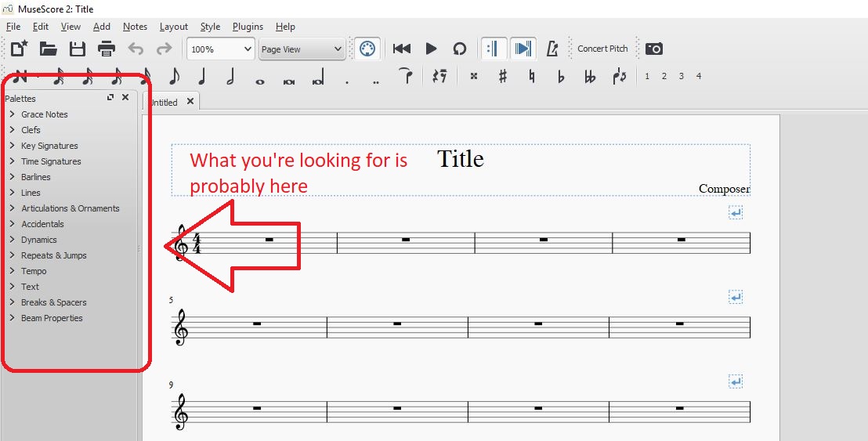Open the Plugins menu
This screenshot has width=868, height=441.
coord(248,27)
